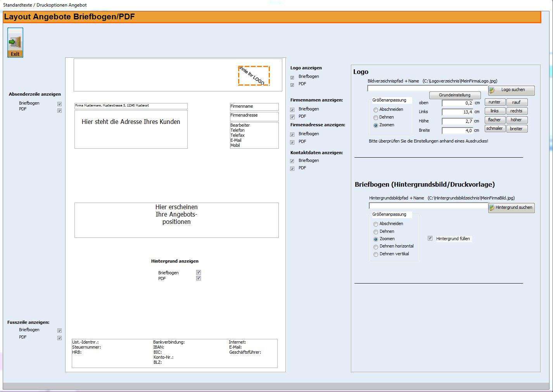
Task: Click the Links value field
Action: (x=457, y=112)
